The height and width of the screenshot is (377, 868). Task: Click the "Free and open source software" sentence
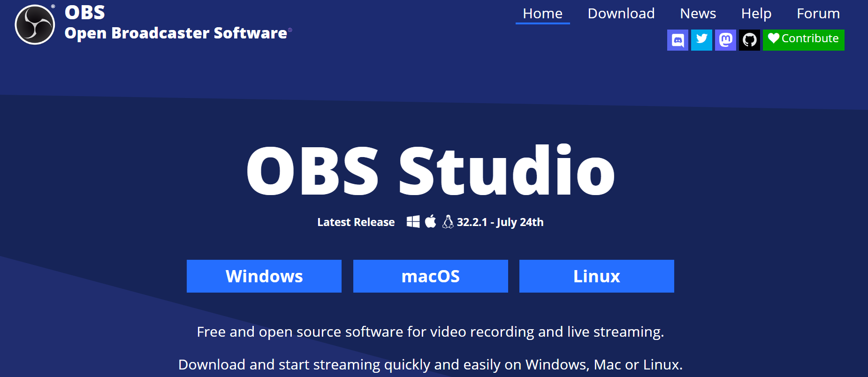(x=430, y=332)
